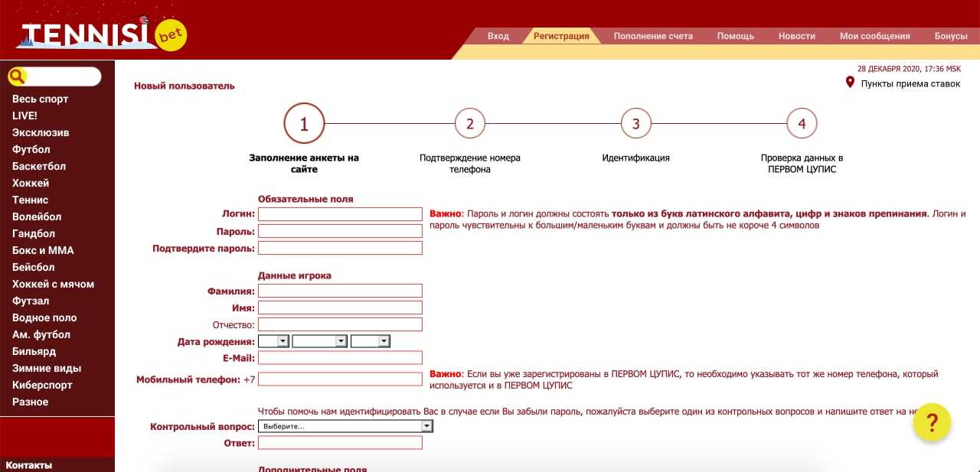The image size is (980, 472).
Task: Switch to the Вход tab
Action: (498, 36)
